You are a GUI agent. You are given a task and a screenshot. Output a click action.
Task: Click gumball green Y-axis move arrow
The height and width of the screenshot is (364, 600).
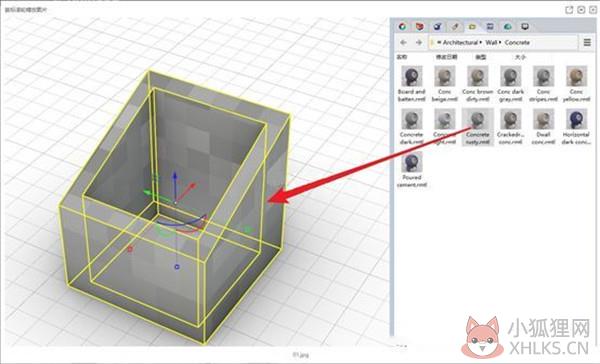coord(148,193)
